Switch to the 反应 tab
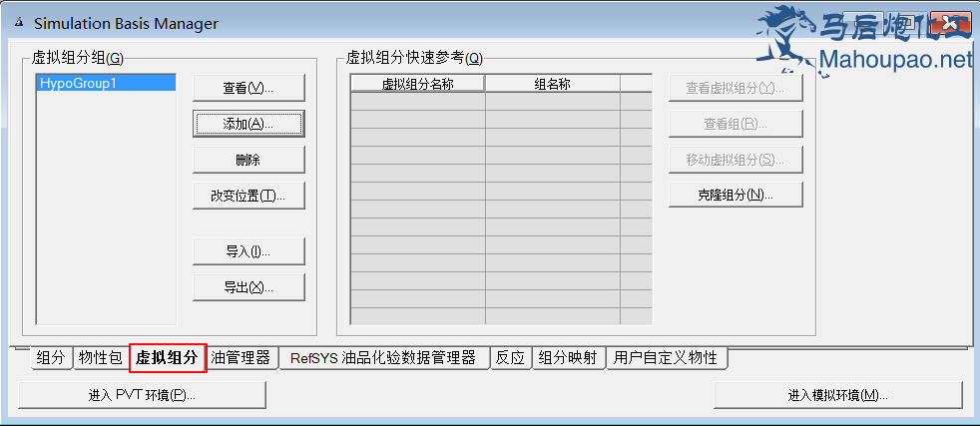 tap(510, 358)
